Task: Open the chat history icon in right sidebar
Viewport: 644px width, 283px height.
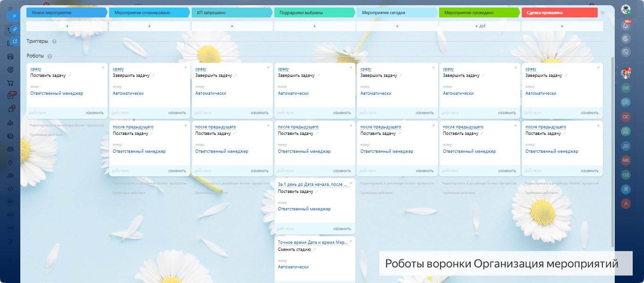Action: 626,52
